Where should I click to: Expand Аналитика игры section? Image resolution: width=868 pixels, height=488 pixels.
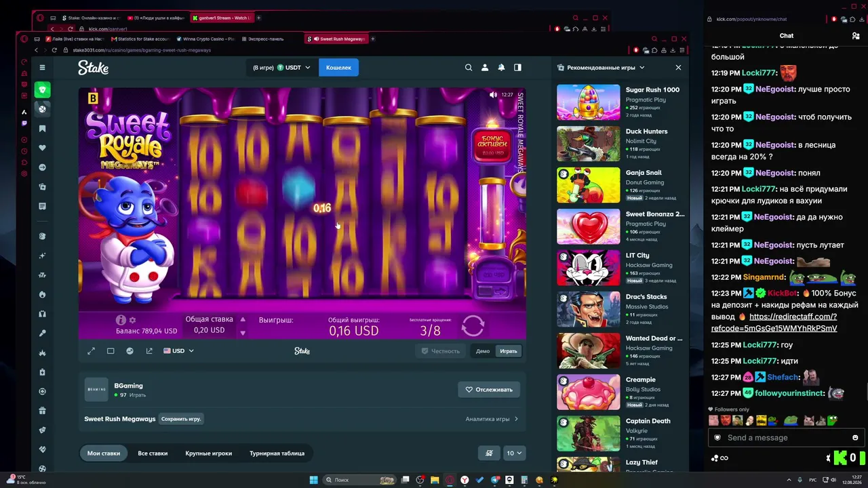[x=492, y=419]
